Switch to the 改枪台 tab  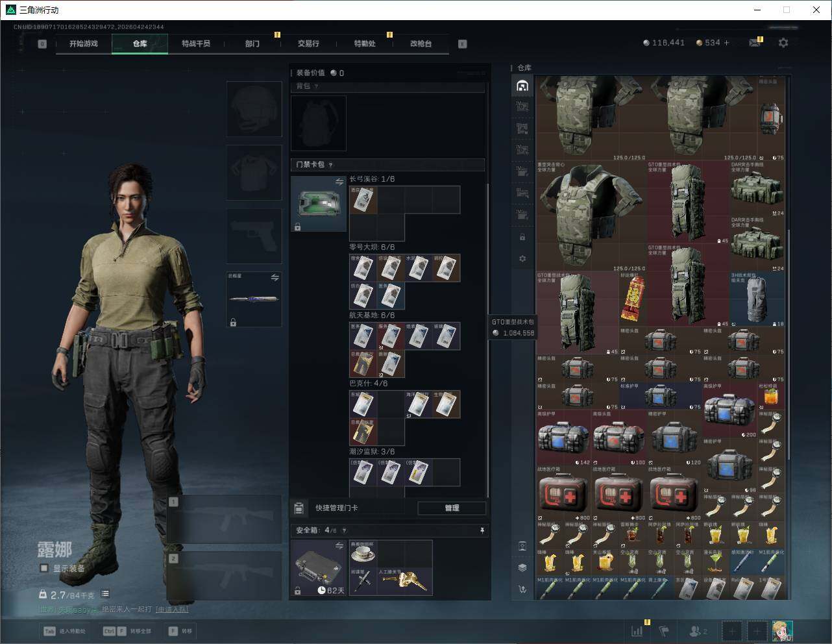click(421, 43)
